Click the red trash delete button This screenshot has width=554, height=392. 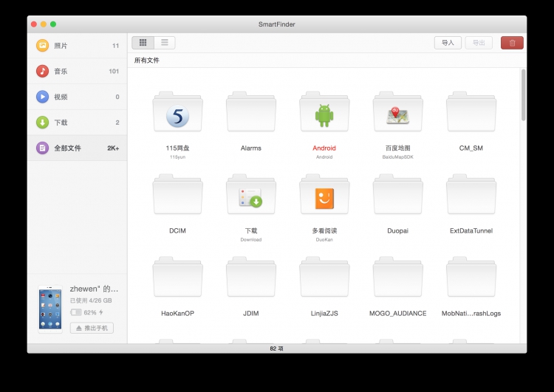pos(512,43)
